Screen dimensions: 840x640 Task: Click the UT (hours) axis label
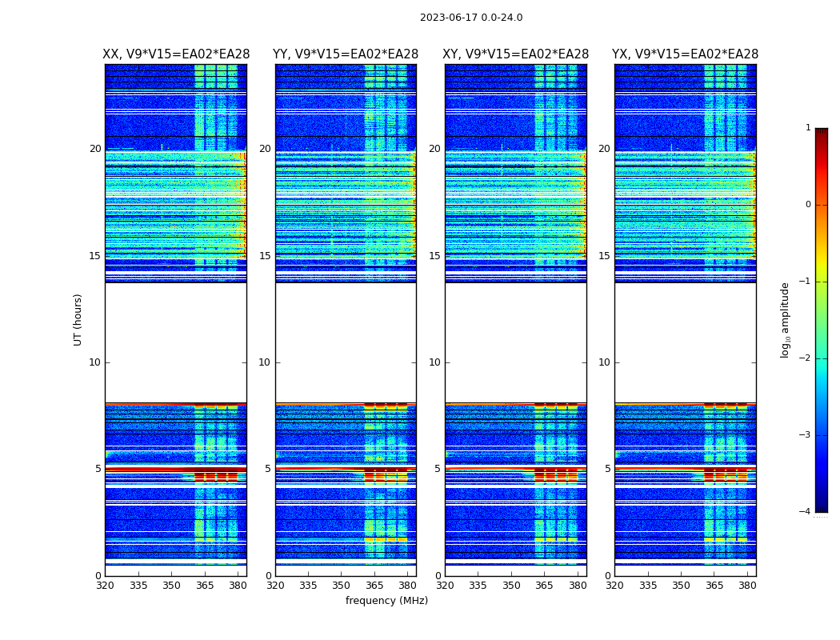78,320
